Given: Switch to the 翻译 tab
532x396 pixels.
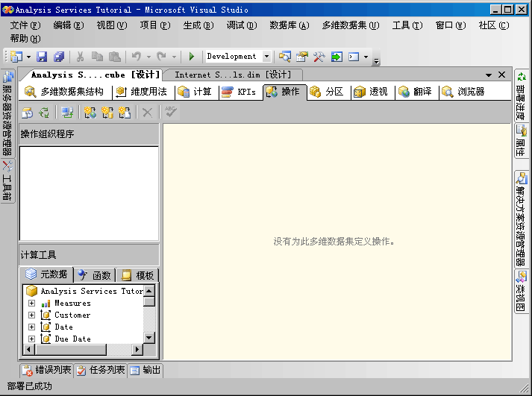Looking at the screenshot, I should [x=415, y=92].
